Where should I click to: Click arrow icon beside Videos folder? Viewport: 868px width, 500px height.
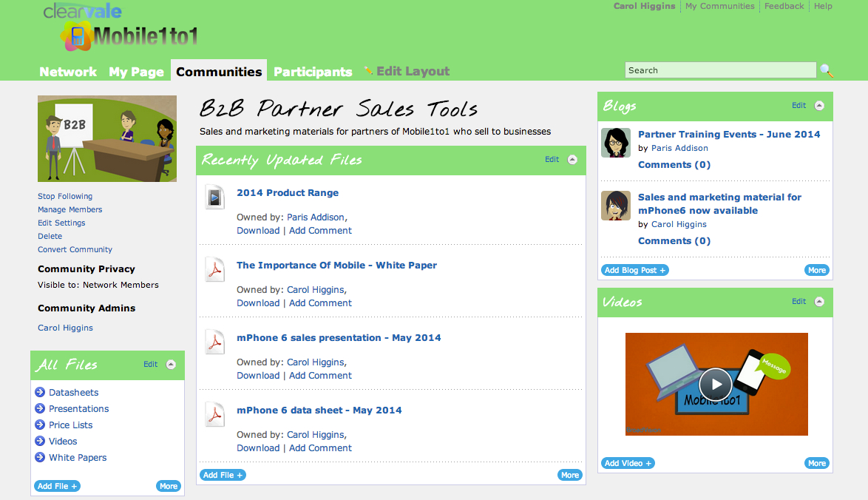pos(40,442)
